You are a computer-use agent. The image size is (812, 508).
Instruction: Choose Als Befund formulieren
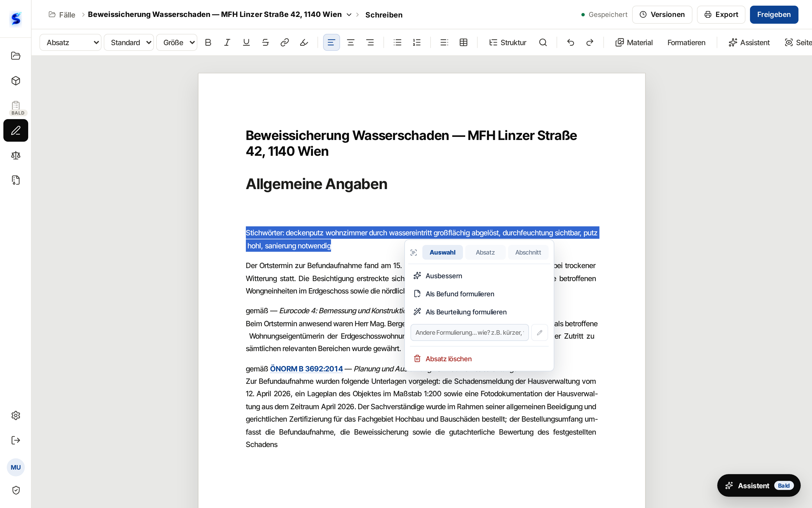[479, 294]
